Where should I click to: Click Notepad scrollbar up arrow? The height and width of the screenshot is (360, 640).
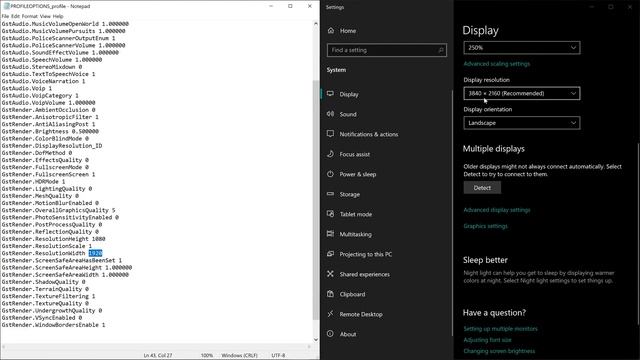[316, 24]
